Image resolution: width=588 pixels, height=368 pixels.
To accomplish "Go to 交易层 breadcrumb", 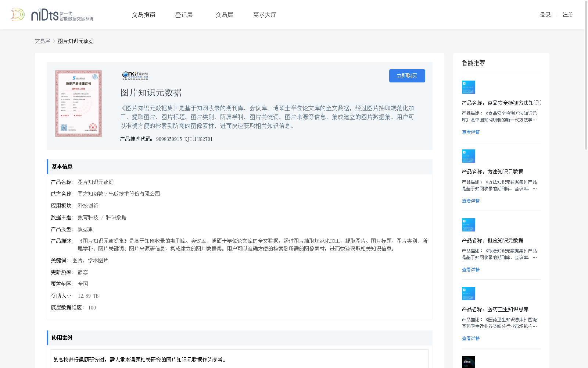I will pos(42,41).
